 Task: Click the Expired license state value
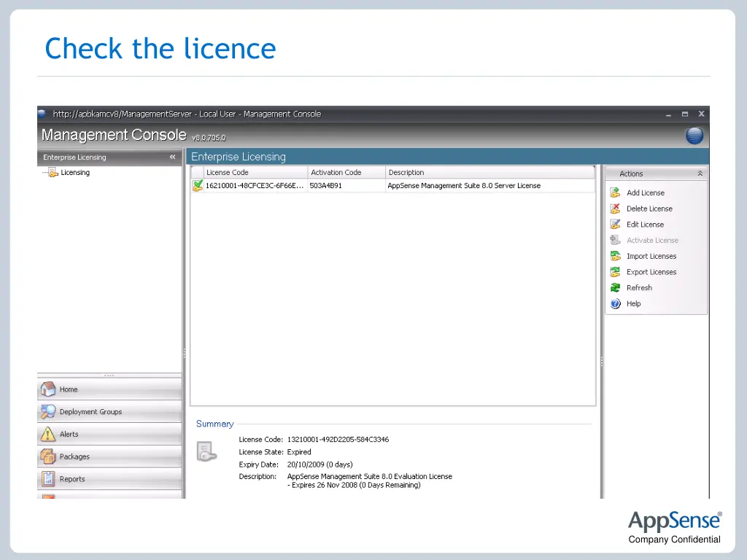coord(299,452)
